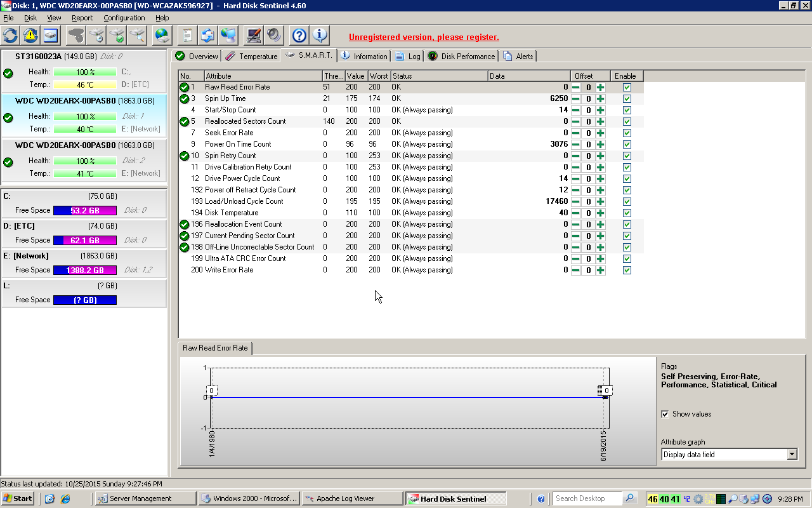Click the disk with magnifier toolbar icon
This screenshot has height=508, width=812.
pyautogui.click(x=137, y=35)
